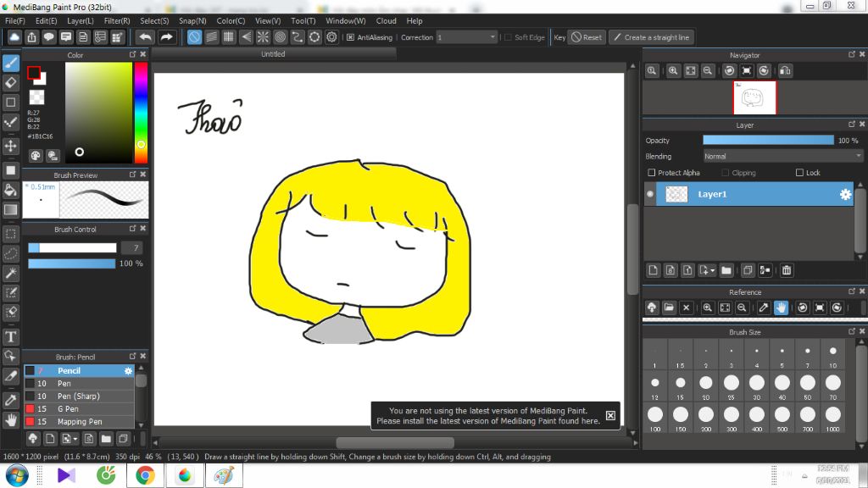Add brush folder in Brush panel

tap(106, 439)
